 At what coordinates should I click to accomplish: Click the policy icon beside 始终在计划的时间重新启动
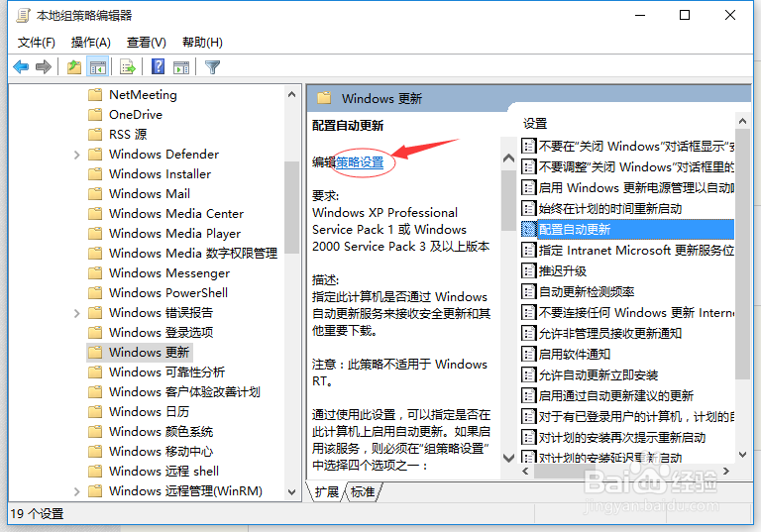(x=528, y=208)
